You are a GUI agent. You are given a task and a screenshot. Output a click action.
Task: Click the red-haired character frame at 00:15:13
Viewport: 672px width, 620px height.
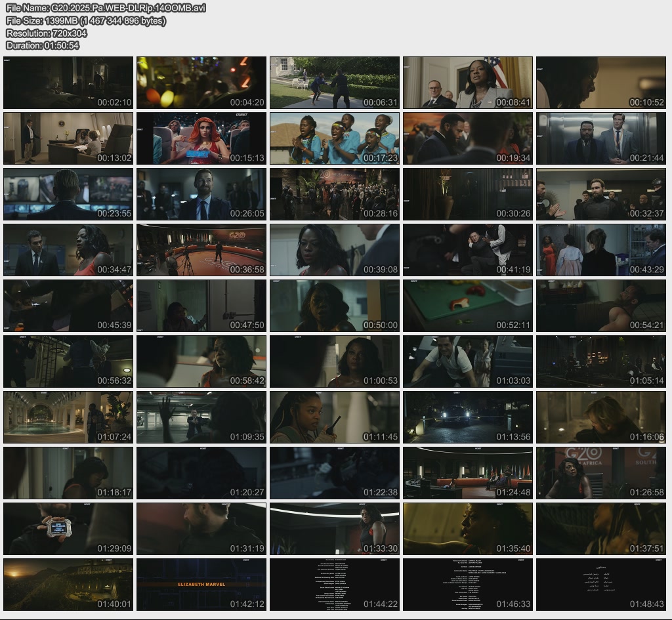click(x=201, y=138)
